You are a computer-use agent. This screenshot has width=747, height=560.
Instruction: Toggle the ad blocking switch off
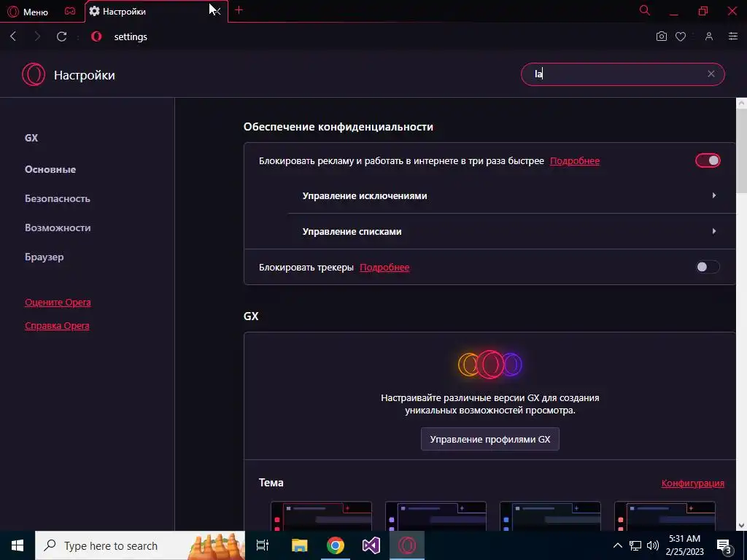[708, 161]
